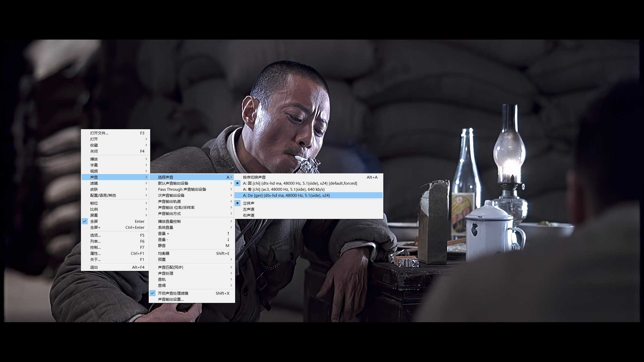The image size is (644, 362).
Task: Click 音量 - to lower volume
Action: pos(192,240)
